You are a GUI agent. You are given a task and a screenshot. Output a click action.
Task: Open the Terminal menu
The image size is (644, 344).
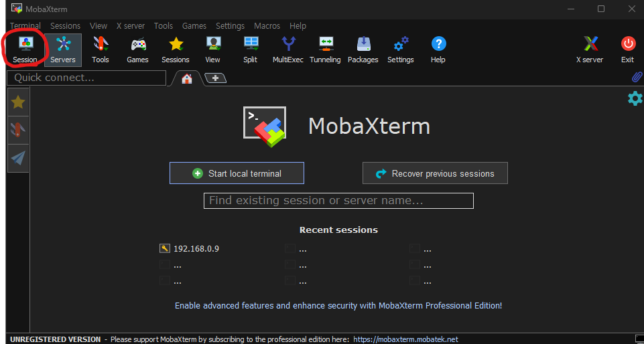click(x=25, y=26)
